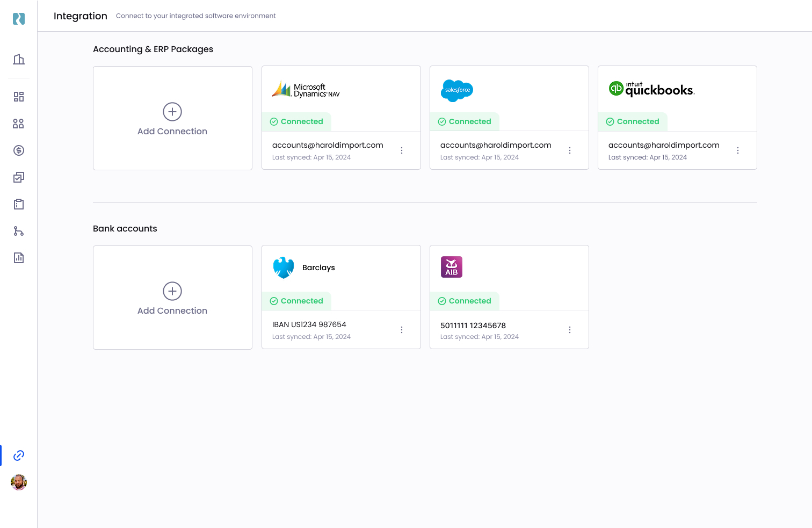Viewport: 812px width, 528px height.
Task: Select the QuickBooks account email
Action: [x=664, y=145]
